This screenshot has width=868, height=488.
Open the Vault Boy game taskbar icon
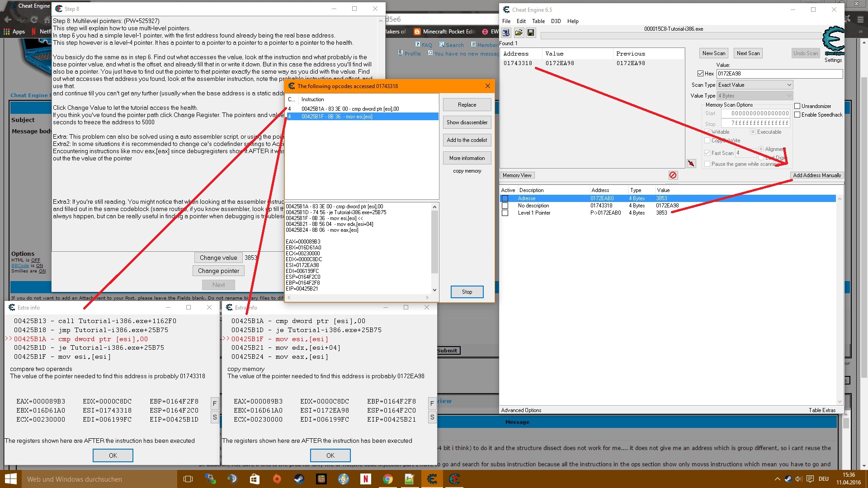(343, 479)
